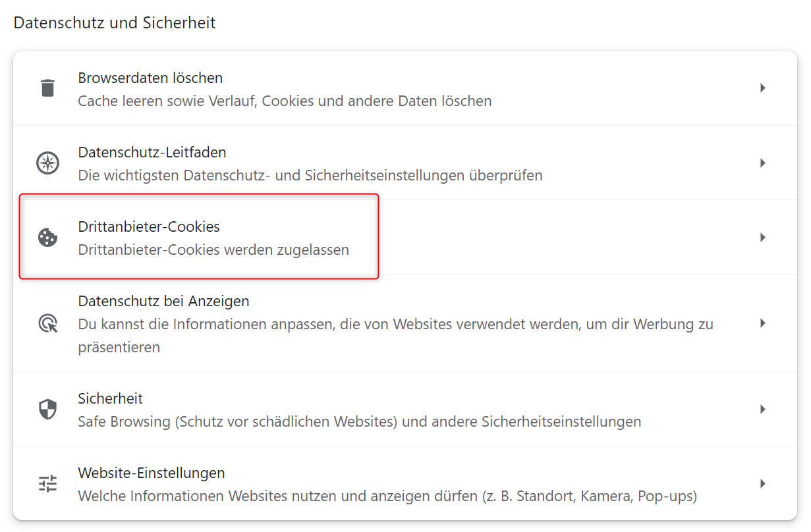Open the Website-Einstellungen title

152,473
